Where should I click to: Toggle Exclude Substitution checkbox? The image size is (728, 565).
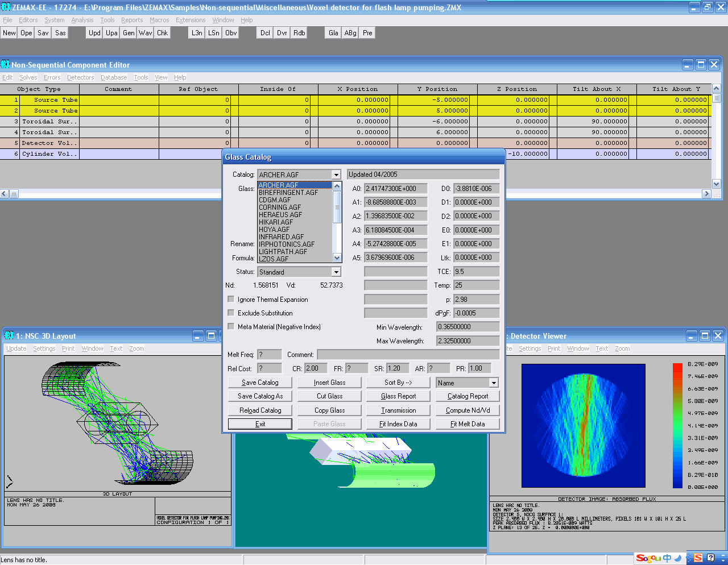pos(231,313)
